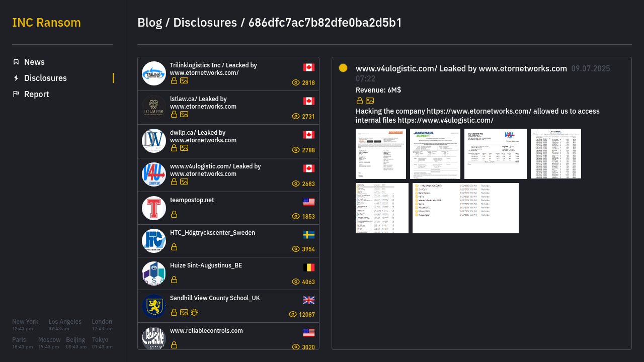The image size is (644, 362).
Task: Click the 12087 views eye icon
Action: [293, 314]
